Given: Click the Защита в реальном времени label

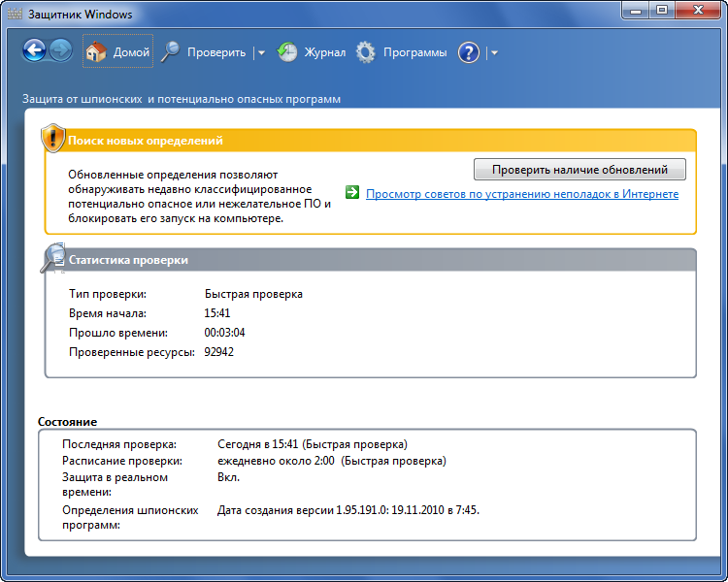Looking at the screenshot, I should 115,485.
